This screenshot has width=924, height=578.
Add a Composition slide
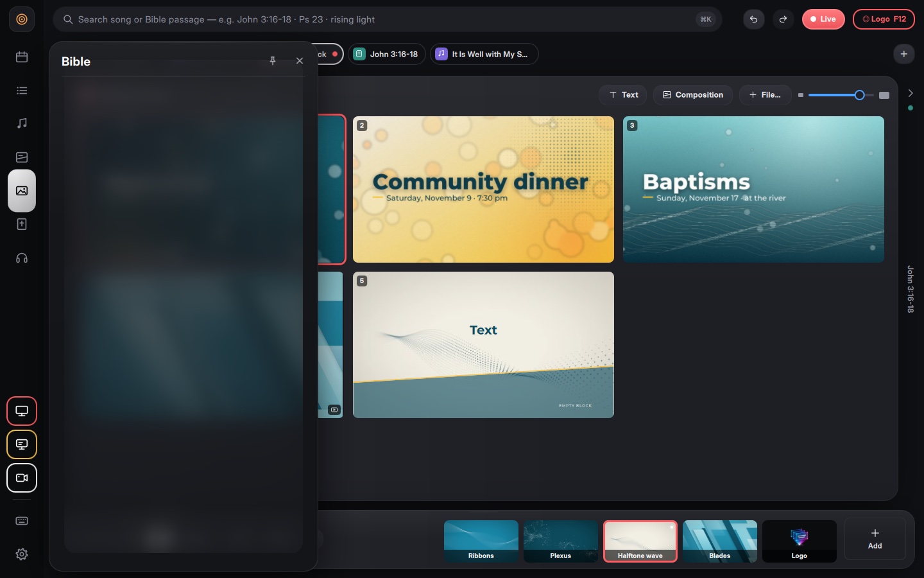693,95
